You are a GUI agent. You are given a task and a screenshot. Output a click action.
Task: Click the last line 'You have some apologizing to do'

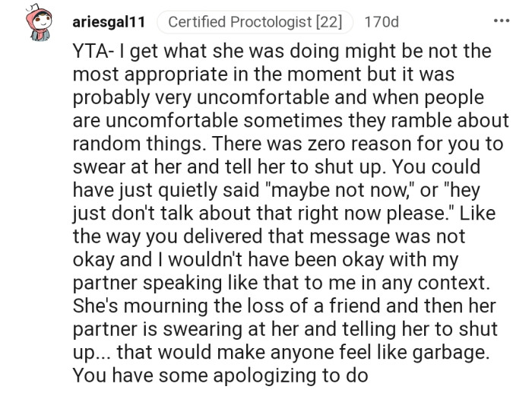220,374
